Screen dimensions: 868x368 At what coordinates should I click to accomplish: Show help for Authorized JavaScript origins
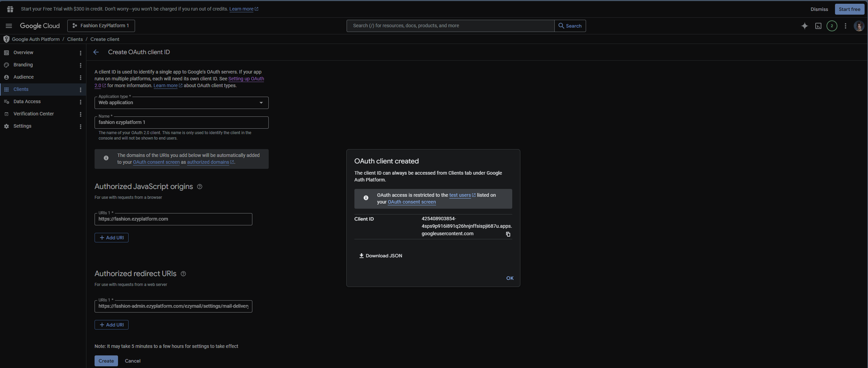point(200,187)
